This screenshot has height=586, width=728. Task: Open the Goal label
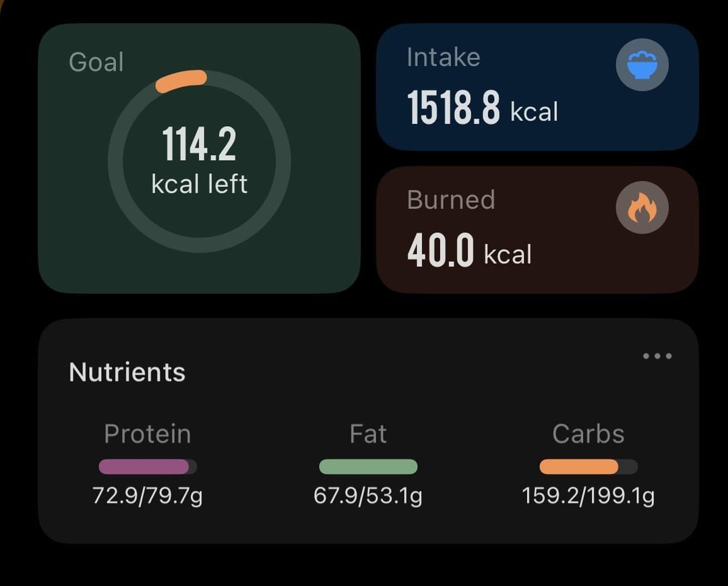tap(96, 62)
